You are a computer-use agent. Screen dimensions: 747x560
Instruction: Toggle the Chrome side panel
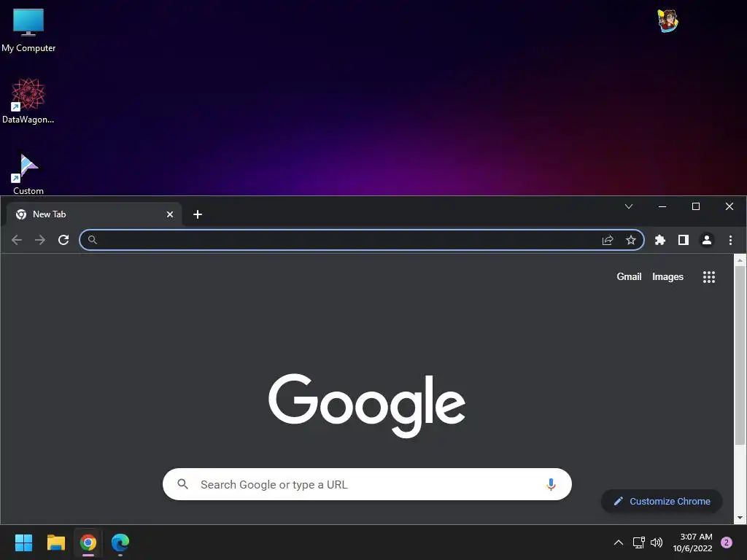[683, 240]
